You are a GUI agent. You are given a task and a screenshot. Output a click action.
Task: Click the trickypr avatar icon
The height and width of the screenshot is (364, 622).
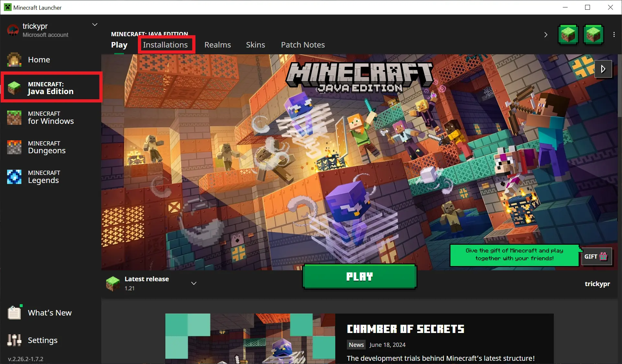(x=13, y=30)
